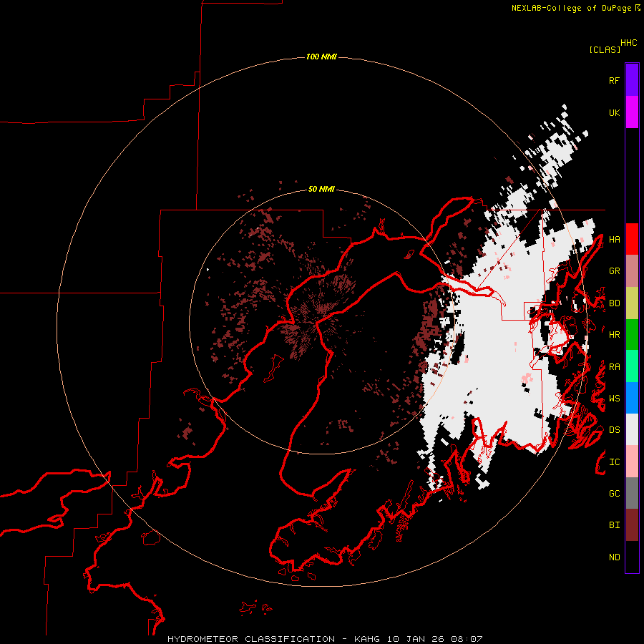Click the WS legend label
This screenshot has width=644, height=644.
[615, 399]
